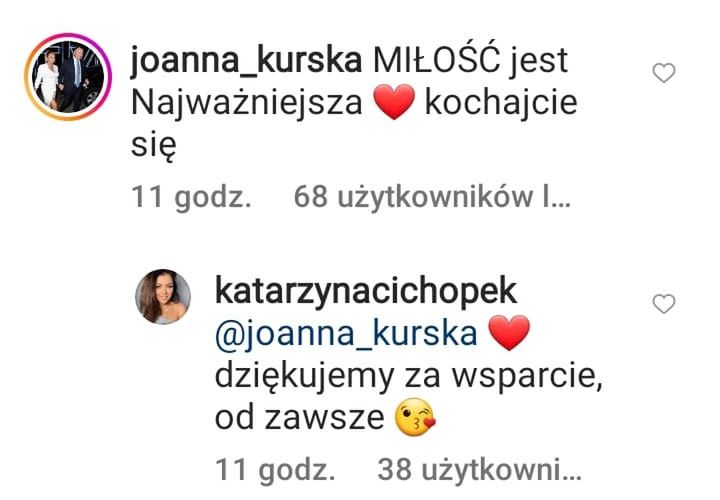
Task: Click the word się ending first comment
Action: click(x=154, y=146)
